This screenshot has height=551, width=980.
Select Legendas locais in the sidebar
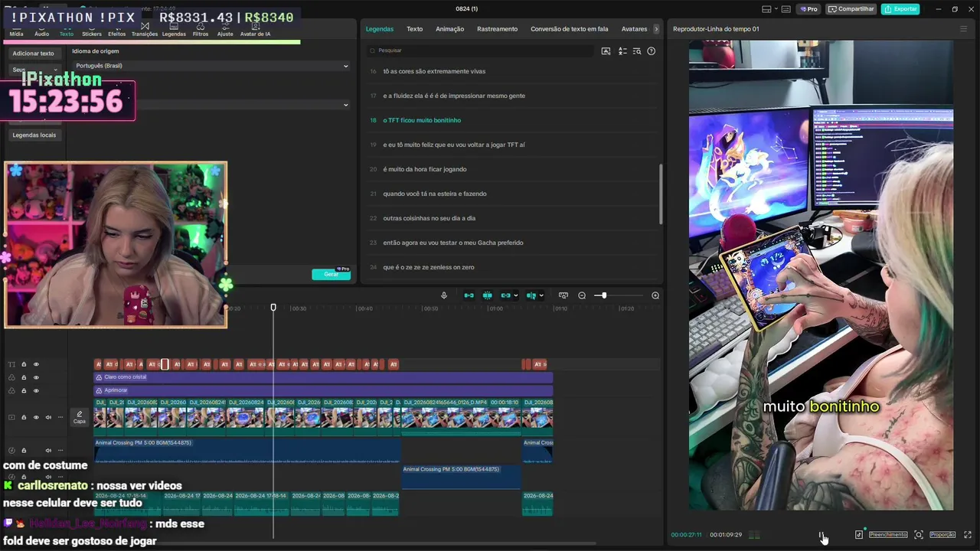coord(34,135)
